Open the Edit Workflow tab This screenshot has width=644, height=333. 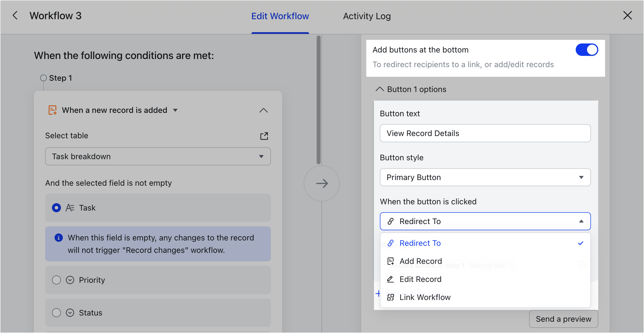tap(280, 16)
